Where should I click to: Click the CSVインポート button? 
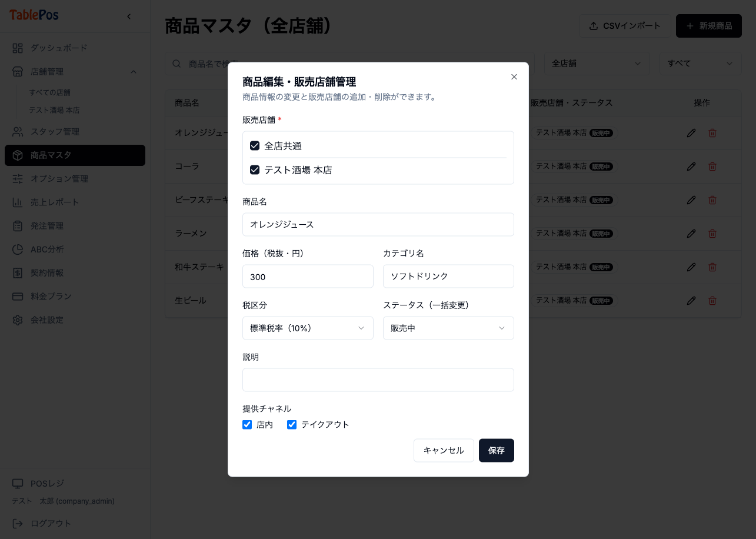click(x=625, y=26)
